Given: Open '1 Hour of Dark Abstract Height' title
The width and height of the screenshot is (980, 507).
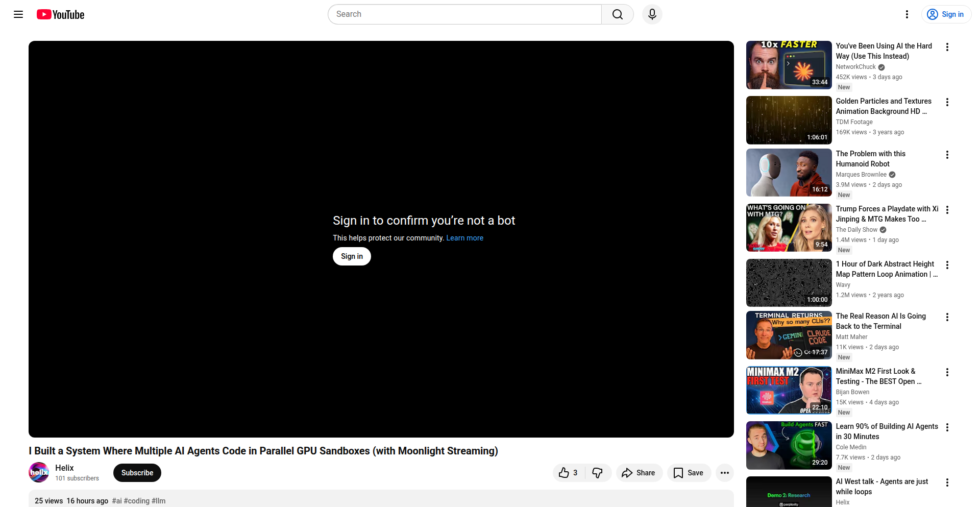Looking at the screenshot, I should [887, 269].
